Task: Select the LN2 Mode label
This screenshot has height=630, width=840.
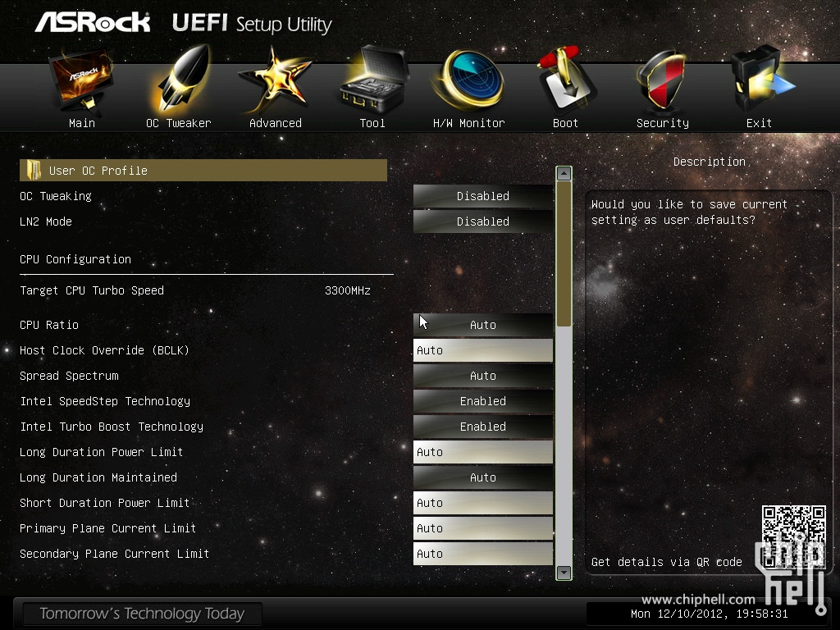Action: (46, 221)
